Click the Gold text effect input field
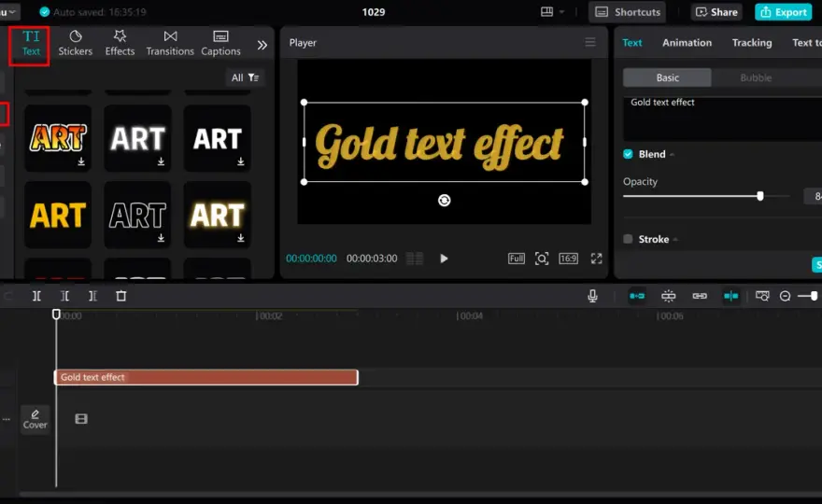Image resolution: width=822 pixels, height=504 pixels. coord(722,119)
